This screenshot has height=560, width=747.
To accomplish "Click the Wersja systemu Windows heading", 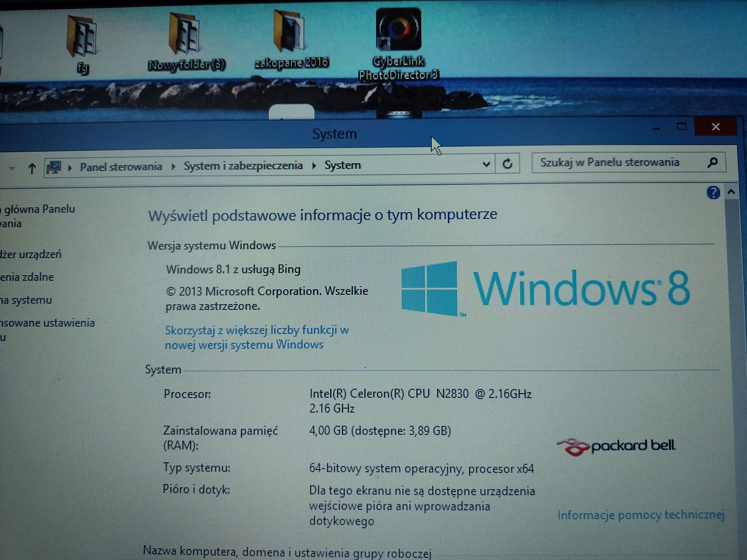I will pos(211,246).
